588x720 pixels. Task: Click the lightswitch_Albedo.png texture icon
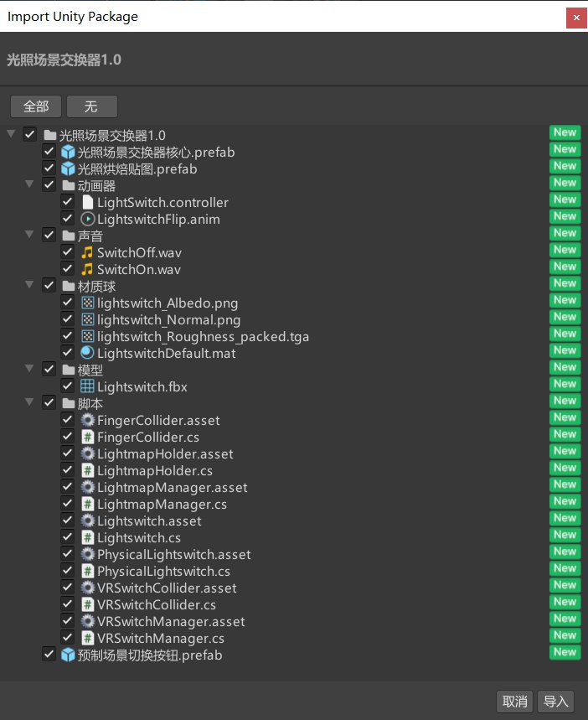click(x=87, y=303)
